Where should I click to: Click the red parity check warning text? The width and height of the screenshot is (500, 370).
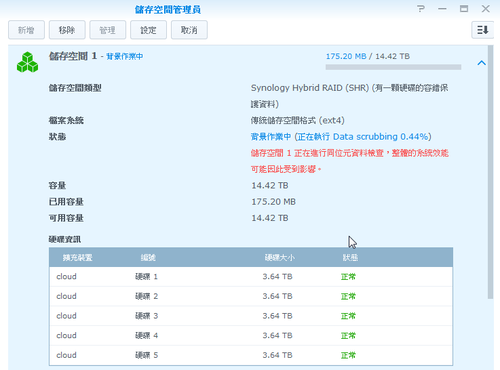click(350, 161)
